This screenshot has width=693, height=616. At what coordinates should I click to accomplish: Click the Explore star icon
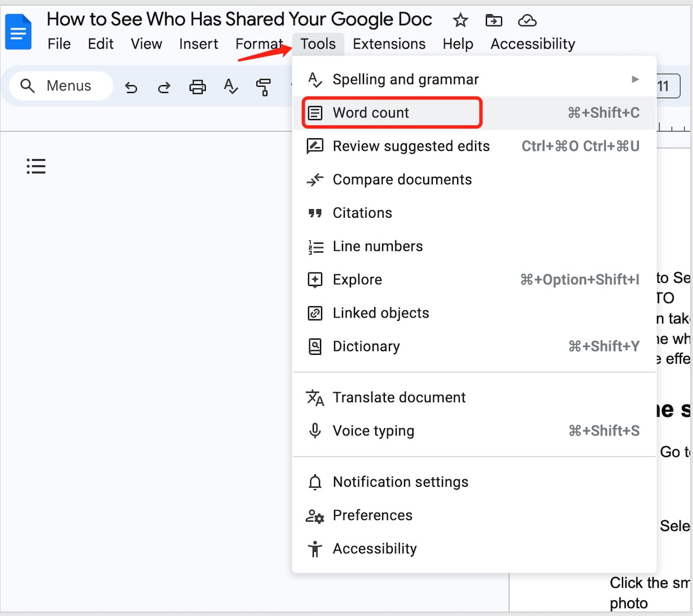(x=314, y=280)
